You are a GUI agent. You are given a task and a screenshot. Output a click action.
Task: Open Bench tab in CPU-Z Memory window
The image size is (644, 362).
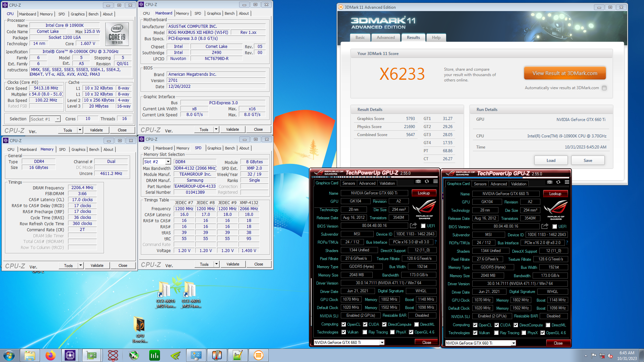click(x=94, y=149)
